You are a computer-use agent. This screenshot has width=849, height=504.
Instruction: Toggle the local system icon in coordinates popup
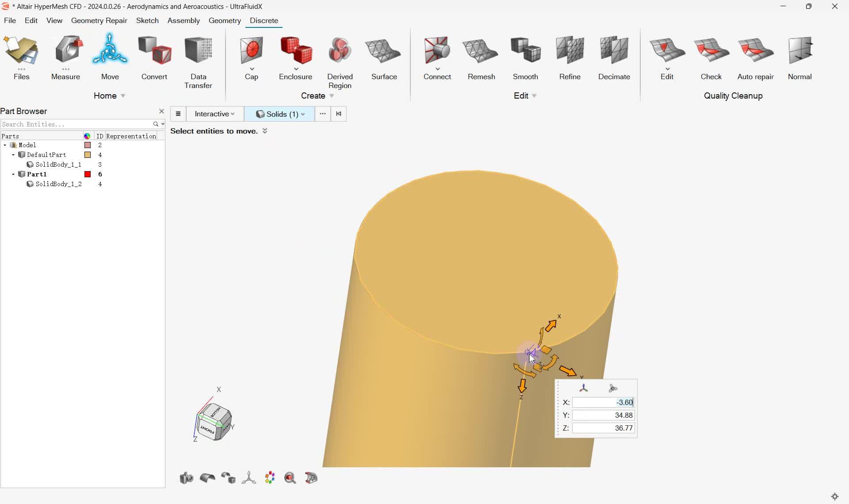point(613,388)
